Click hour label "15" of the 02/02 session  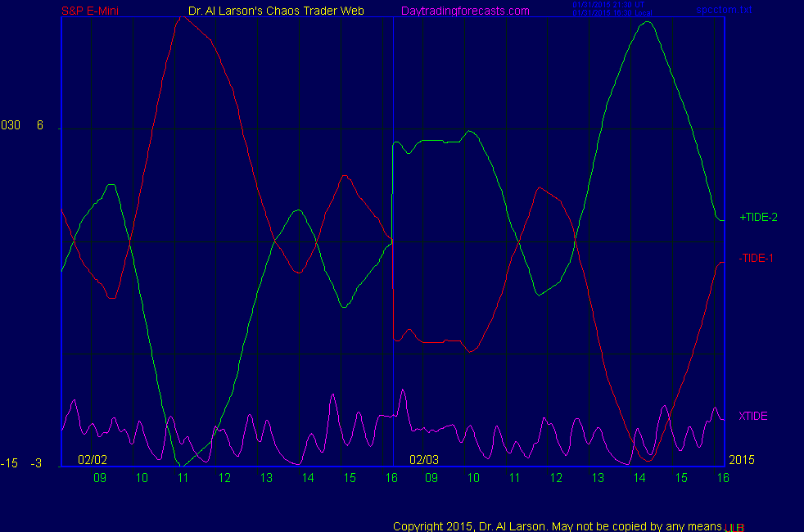click(x=350, y=478)
